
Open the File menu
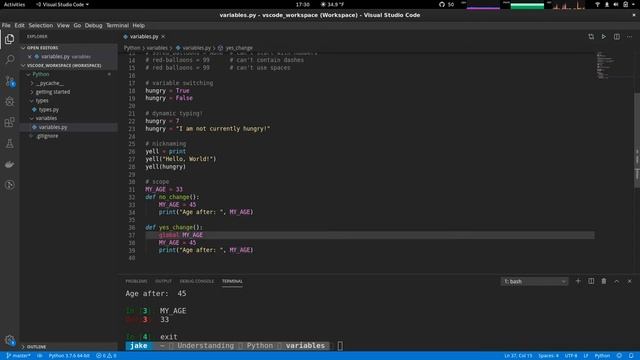(x=6, y=25)
